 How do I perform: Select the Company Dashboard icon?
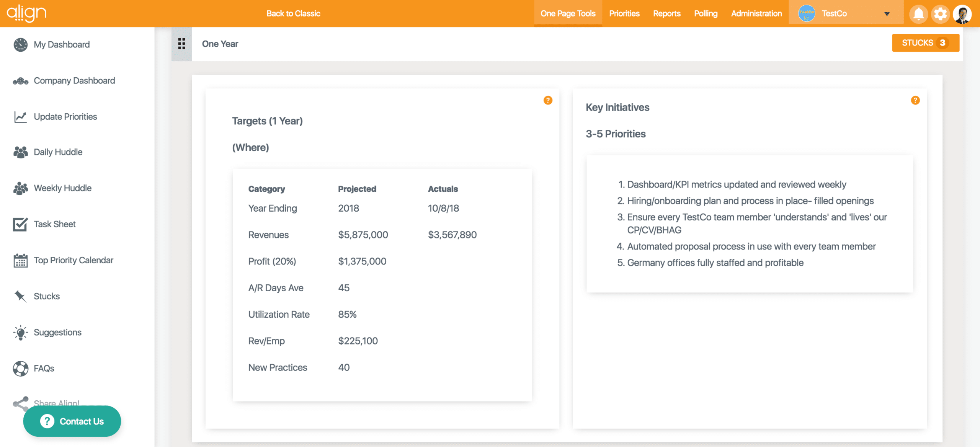[20, 80]
